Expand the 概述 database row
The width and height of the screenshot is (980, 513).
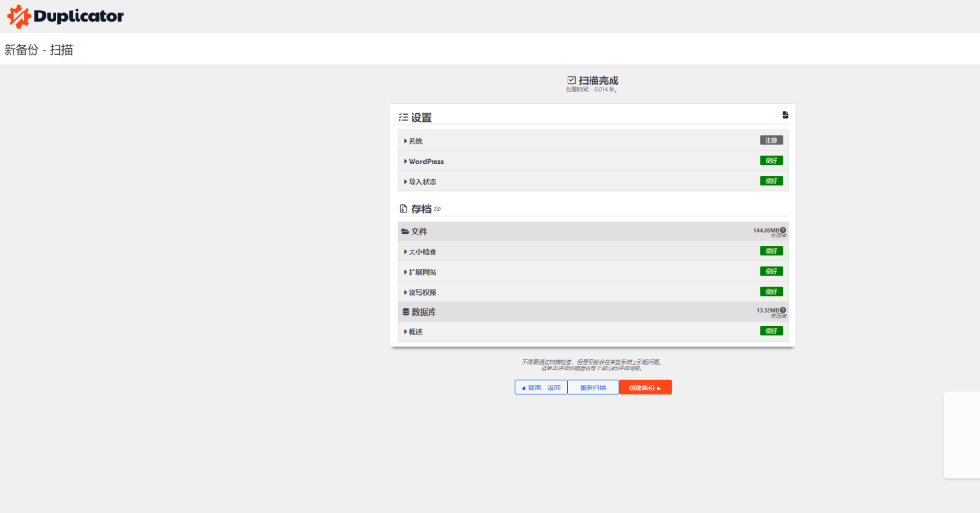(x=592, y=332)
